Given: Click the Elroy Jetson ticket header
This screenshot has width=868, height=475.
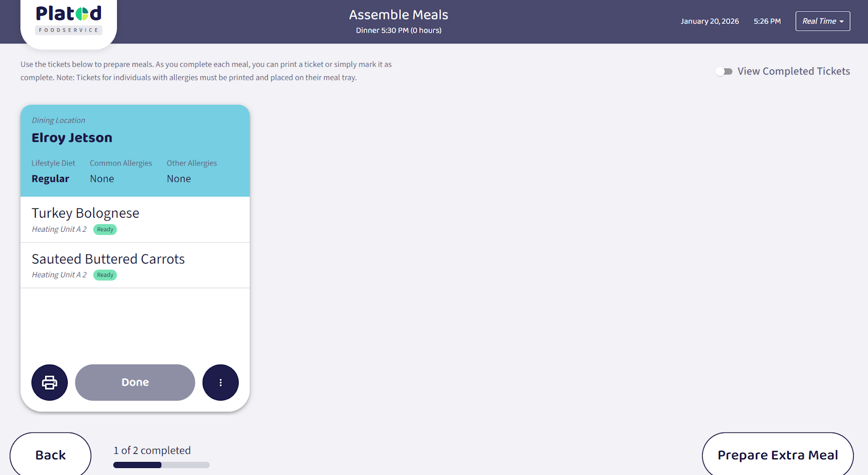Looking at the screenshot, I should (72, 138).
